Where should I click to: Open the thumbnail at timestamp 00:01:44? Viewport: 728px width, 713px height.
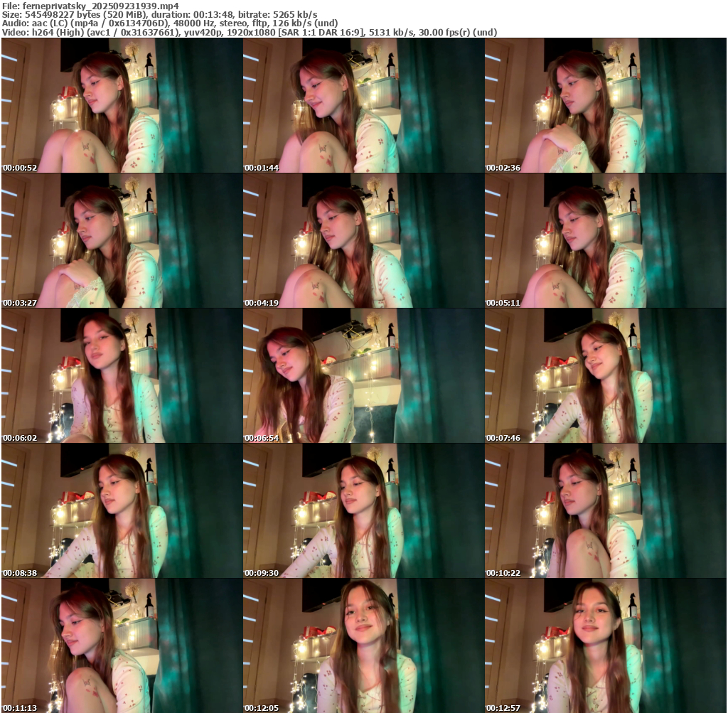(x=363, y=105)
